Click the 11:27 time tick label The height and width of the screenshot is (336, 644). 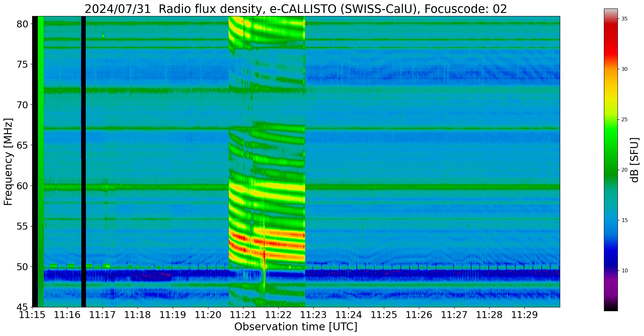click(454, 315)
